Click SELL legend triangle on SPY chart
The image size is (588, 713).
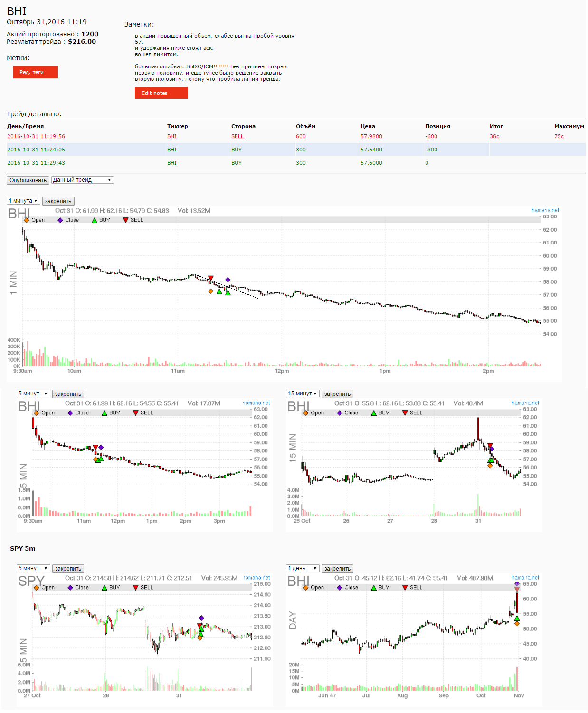[x=135, y=588]
